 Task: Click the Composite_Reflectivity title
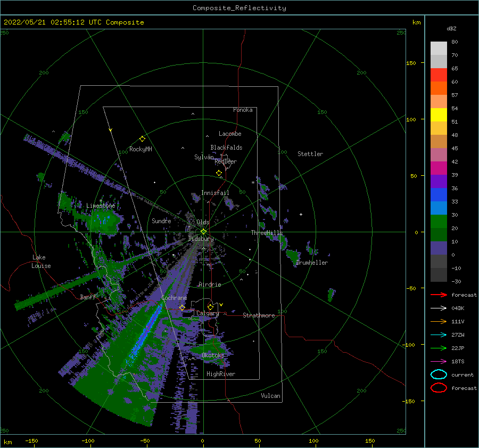[240, 8]
